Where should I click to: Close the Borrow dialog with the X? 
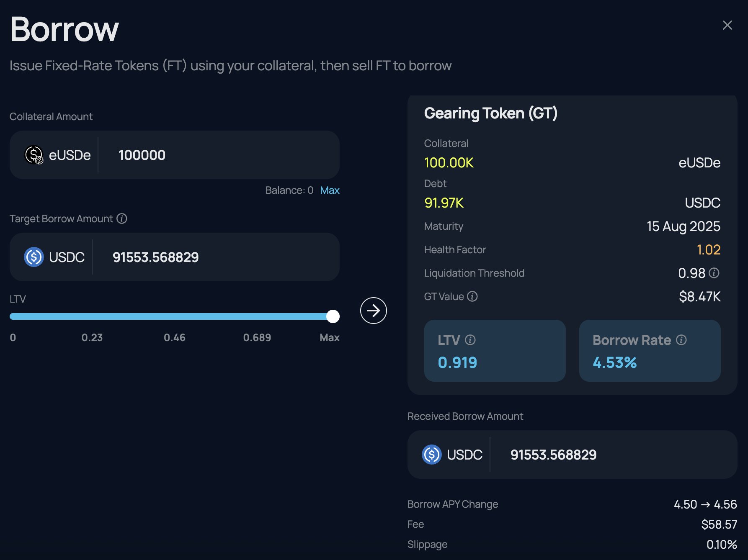[x=727, y=25]
